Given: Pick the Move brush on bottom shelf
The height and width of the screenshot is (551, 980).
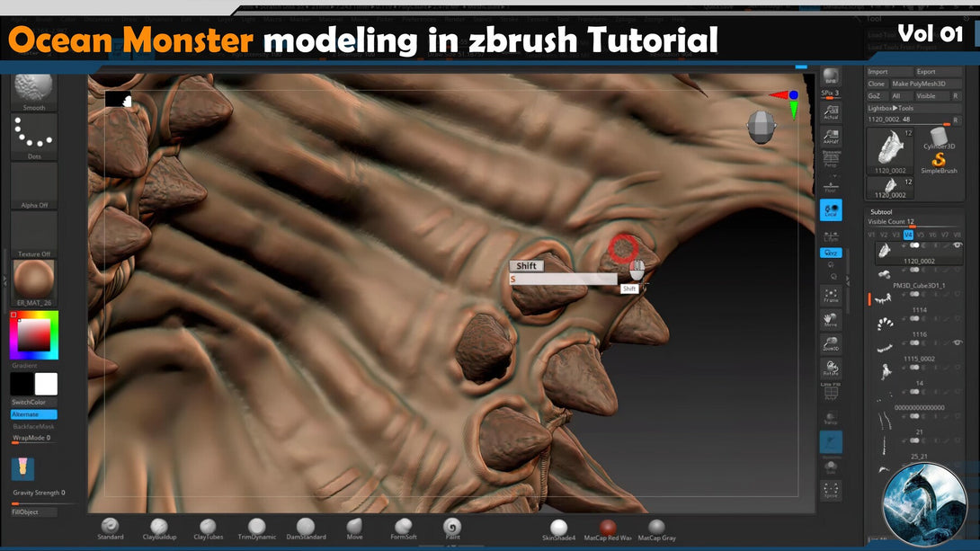Looking at the screenshot, I should [x=355, y=528].
